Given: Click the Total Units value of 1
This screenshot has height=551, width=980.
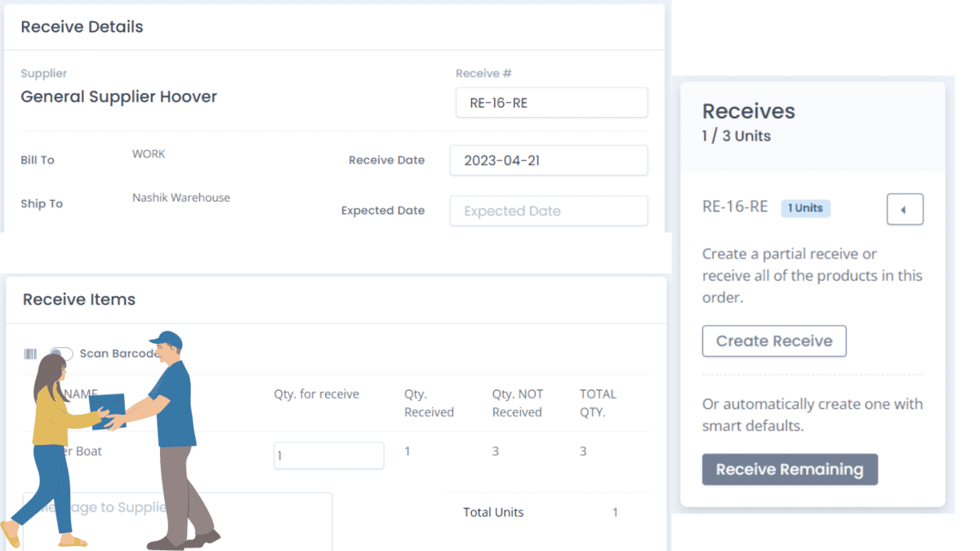Looking at the screenshot, I should 615,512.
